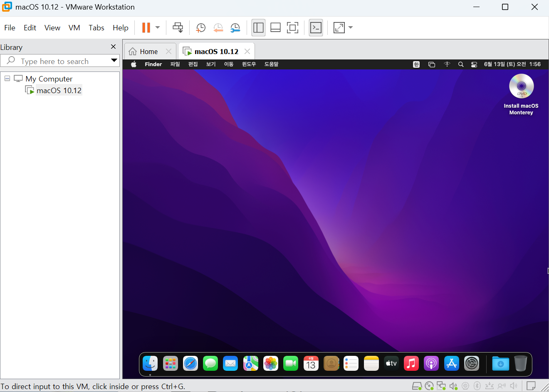Revert the VM to its last snapshot
Image resolution: width=549 pixels, height=392 pixels.
tap(218, 28)
